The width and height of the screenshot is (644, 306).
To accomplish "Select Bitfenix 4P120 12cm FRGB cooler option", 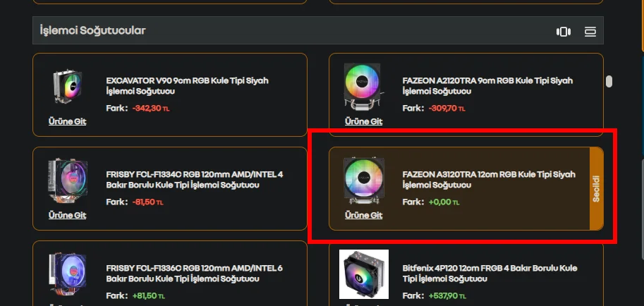I will (x=466, y=274).
